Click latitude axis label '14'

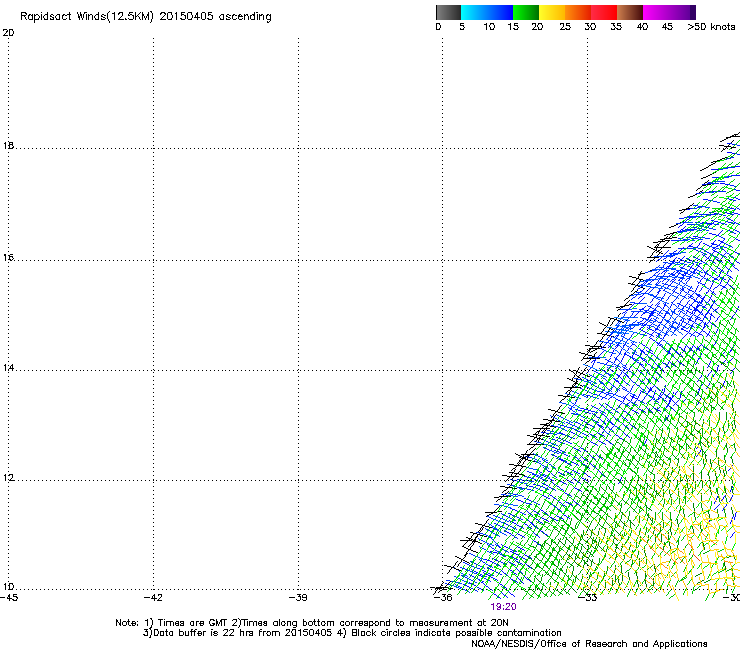pyautogui.click(x=8, y=368)
